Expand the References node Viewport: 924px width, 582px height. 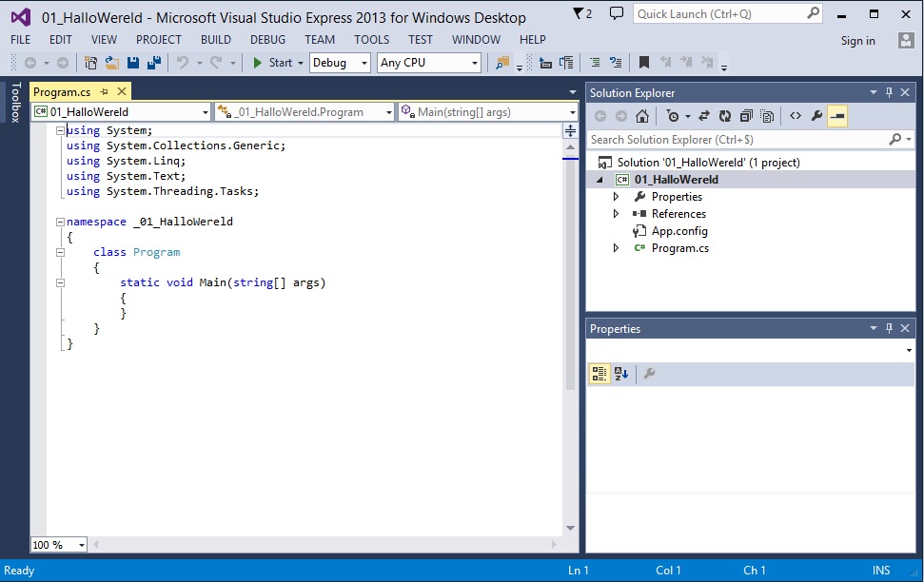point(617,214)
